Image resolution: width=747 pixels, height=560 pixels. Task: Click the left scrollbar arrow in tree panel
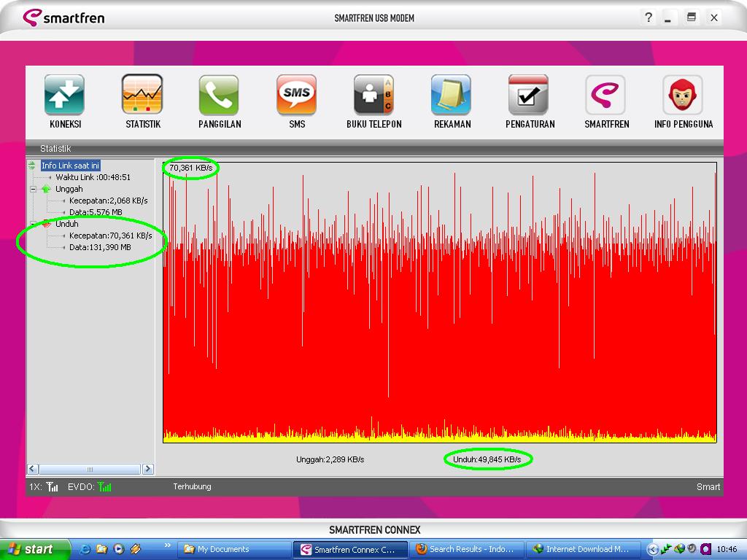click(32, 469)
